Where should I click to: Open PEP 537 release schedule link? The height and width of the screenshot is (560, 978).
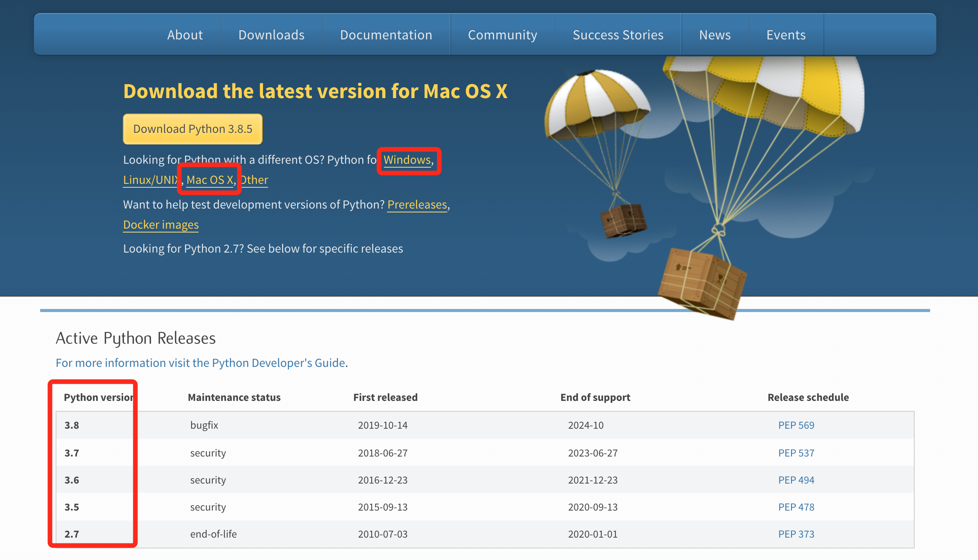click(796, 453)
